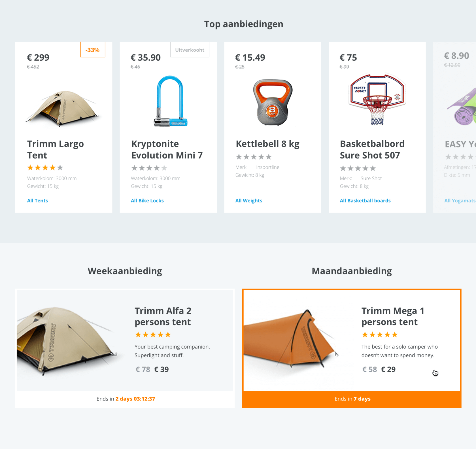Screen dimensions: 476x449
Task: Click the All Yogamats link
Action: point(460,201)
